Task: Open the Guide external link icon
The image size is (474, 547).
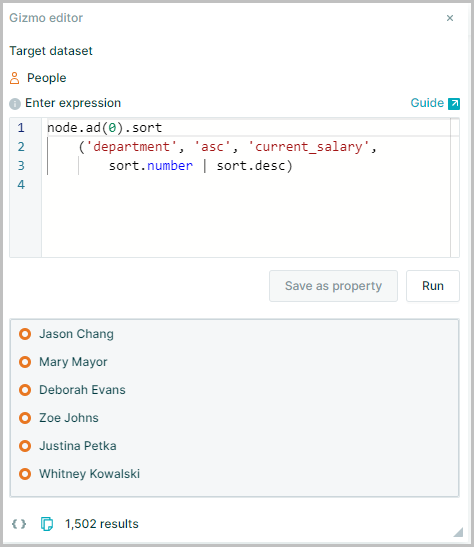Action: (x=454, y=104)
